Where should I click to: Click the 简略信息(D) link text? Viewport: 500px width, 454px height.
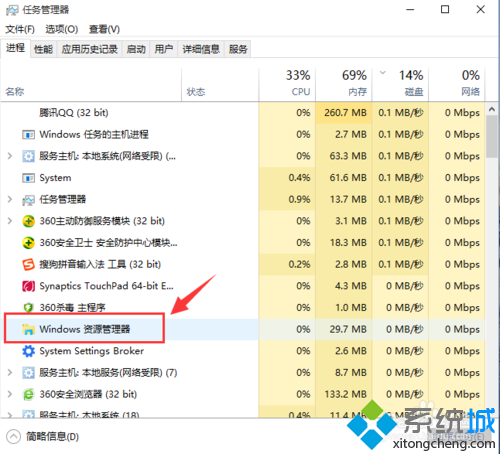(53, 437)
